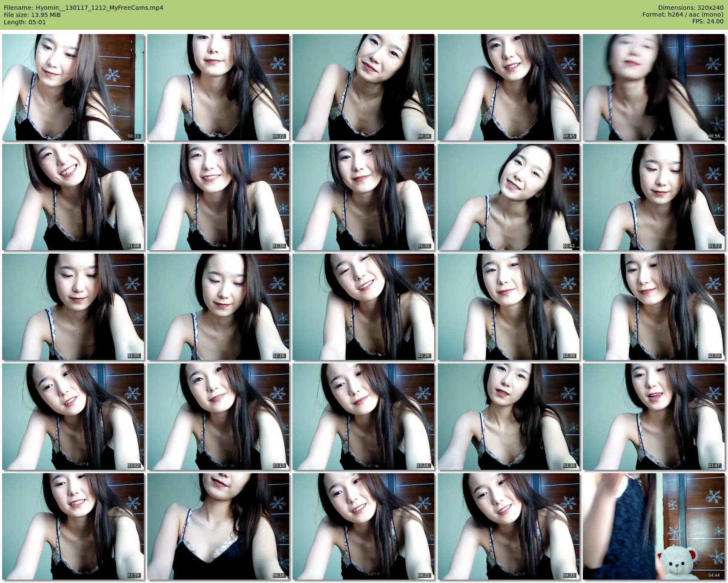
Task: Click the 04:33 timestamp label
Action: (569, 575)
